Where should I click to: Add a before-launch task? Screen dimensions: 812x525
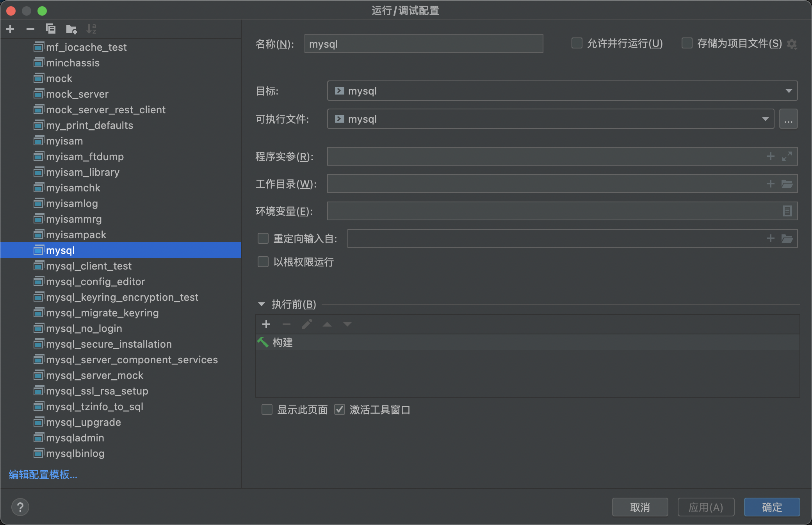point(266,324)
